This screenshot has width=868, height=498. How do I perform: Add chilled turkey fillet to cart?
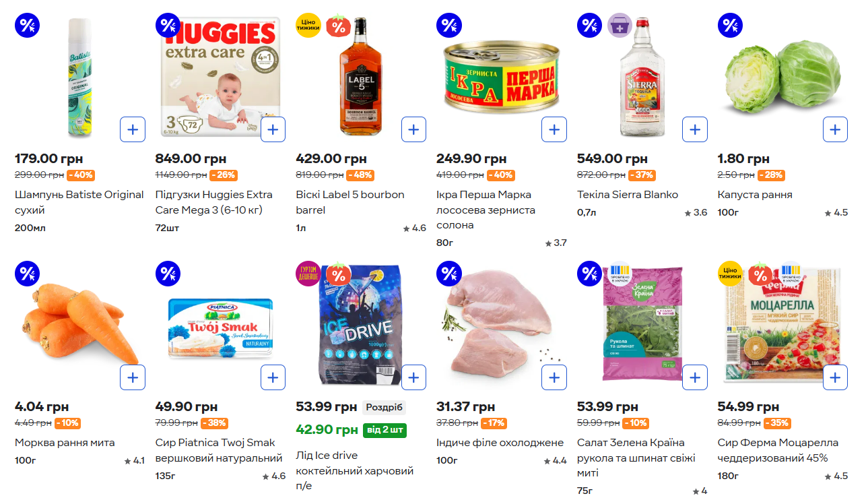554,377
